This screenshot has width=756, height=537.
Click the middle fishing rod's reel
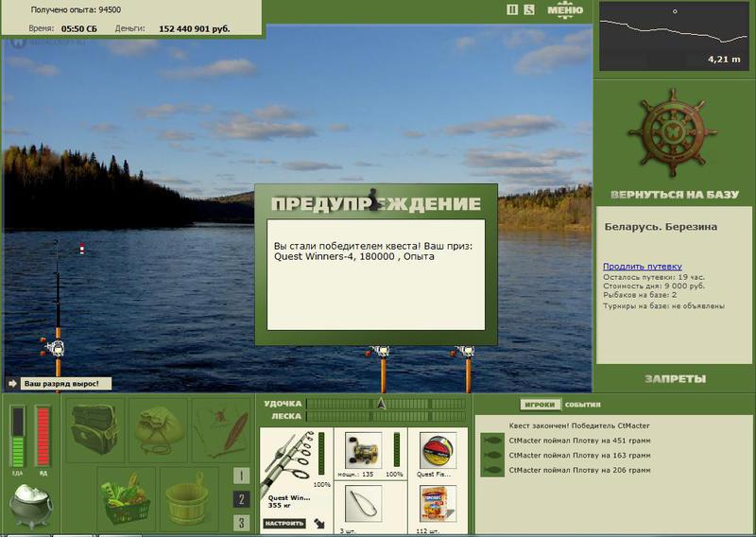[381, 351]
